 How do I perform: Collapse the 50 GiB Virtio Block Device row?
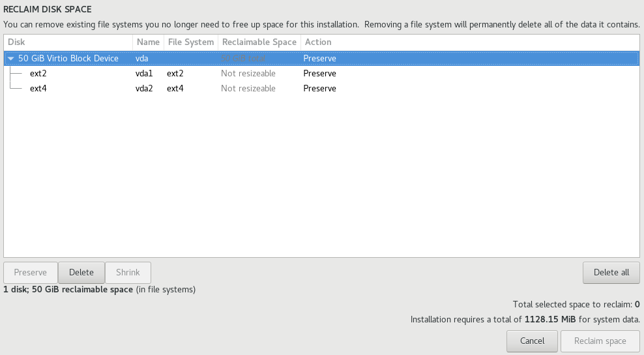(x=11, y=59)
